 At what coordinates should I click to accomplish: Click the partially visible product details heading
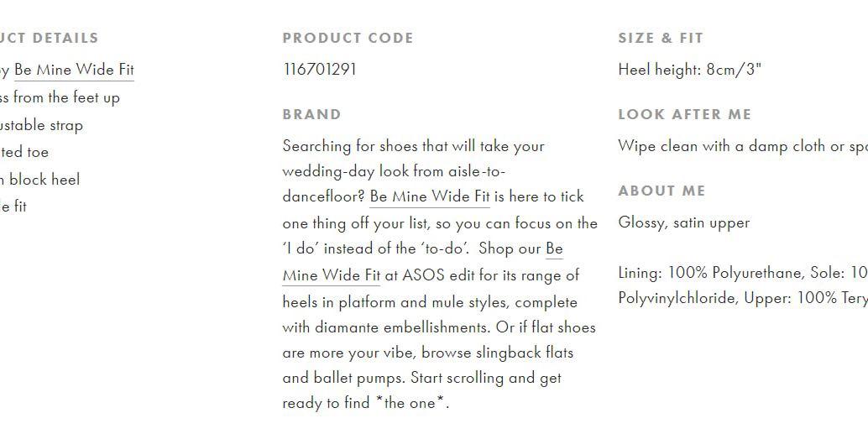click(50, 38)
